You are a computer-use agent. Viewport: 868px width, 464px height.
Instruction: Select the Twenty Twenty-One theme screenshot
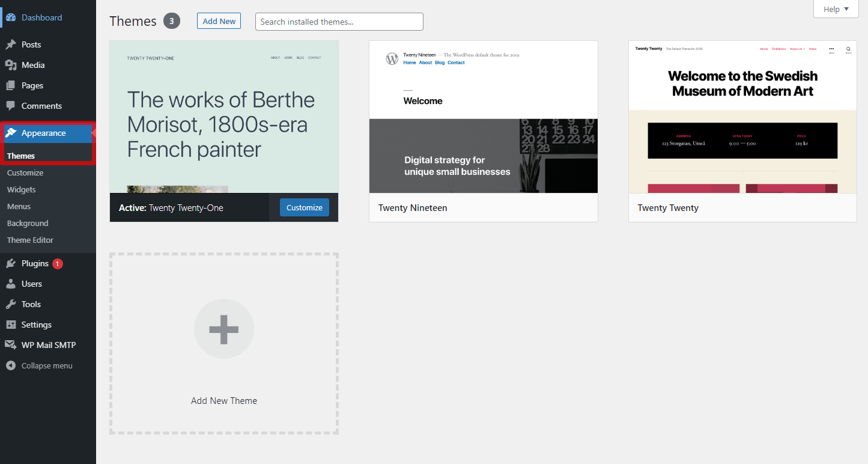point(224,117)
